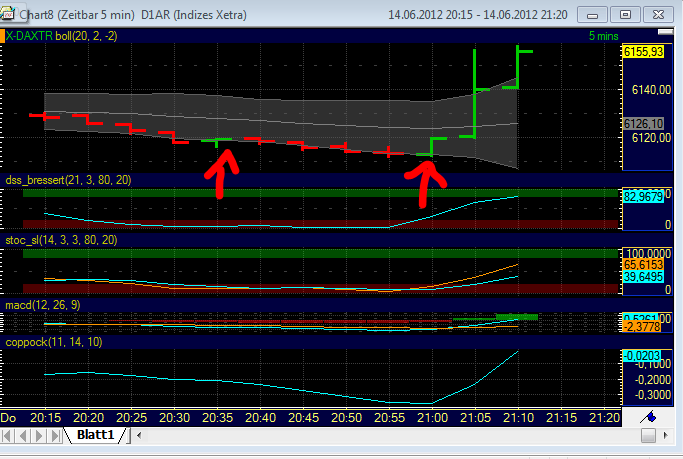This screenshot has width=683, height=459.
Task: Click the cyan 39,6495 stochastic value tag
Action: point(643,277)
